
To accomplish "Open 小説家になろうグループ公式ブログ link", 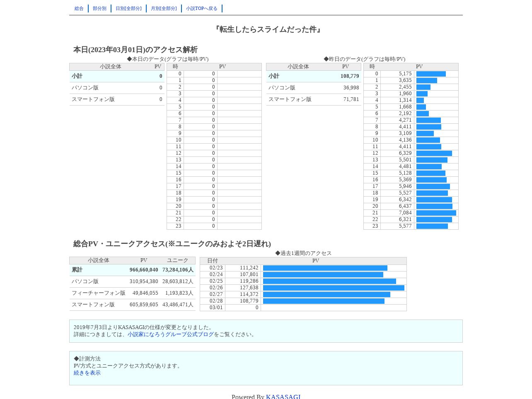I will pyautogui.click(x=171, y=334).
